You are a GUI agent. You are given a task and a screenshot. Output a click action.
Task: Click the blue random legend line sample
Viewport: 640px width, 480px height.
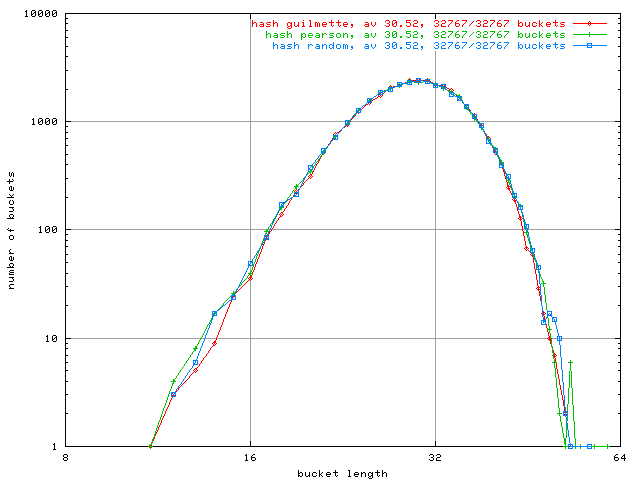click(590, 46)
